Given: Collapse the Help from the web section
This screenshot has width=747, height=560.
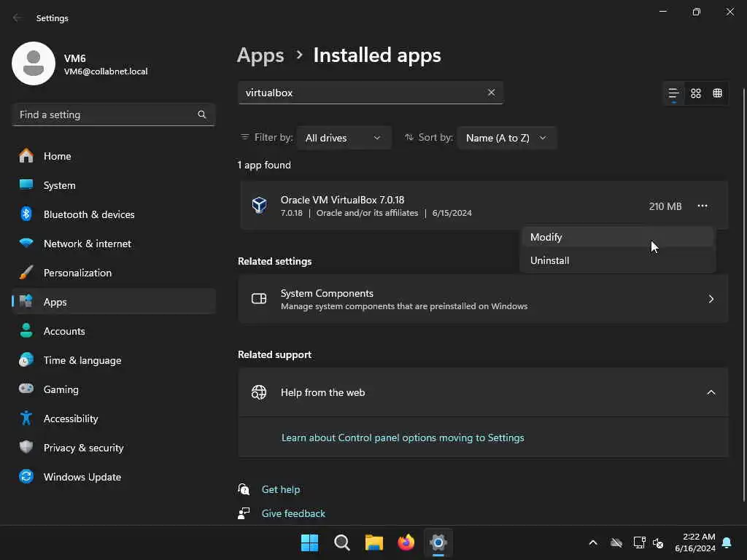Looking at the screenshot, I should pos(711,392).
